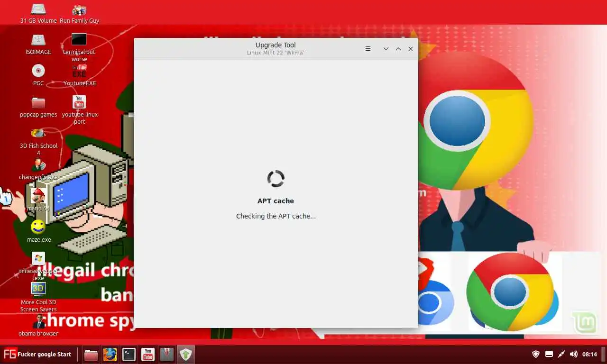Image resolution: width=607 pixels, height=364 pixels.
Task: Click the 'APT cache' heading
Action: click(276, 201)
